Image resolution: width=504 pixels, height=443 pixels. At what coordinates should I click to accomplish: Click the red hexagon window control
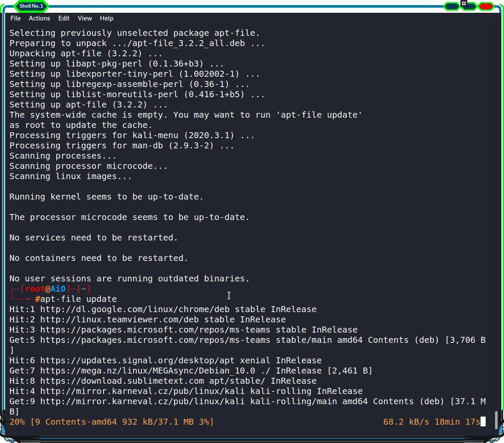click(486, 6)
